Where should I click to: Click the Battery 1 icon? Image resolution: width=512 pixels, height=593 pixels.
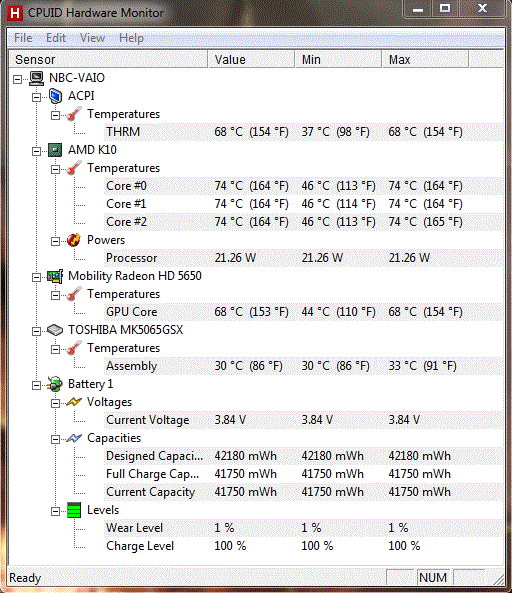coord(55,384)
